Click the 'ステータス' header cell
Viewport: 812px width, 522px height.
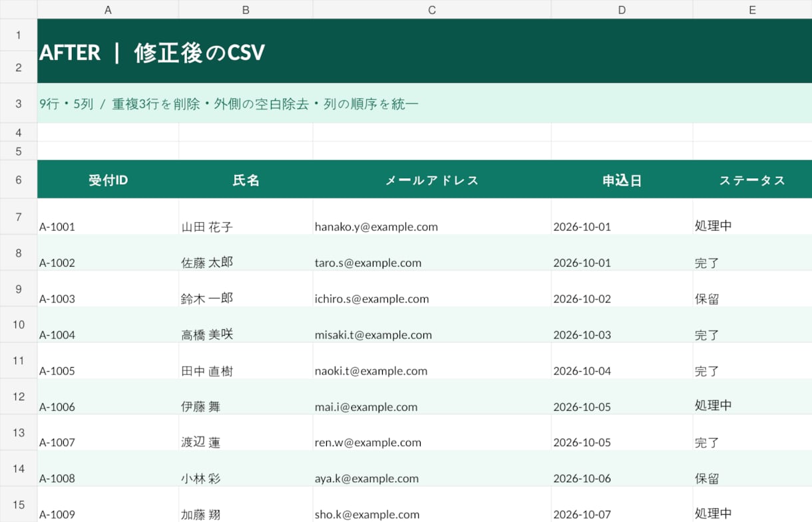pos(752,180)
